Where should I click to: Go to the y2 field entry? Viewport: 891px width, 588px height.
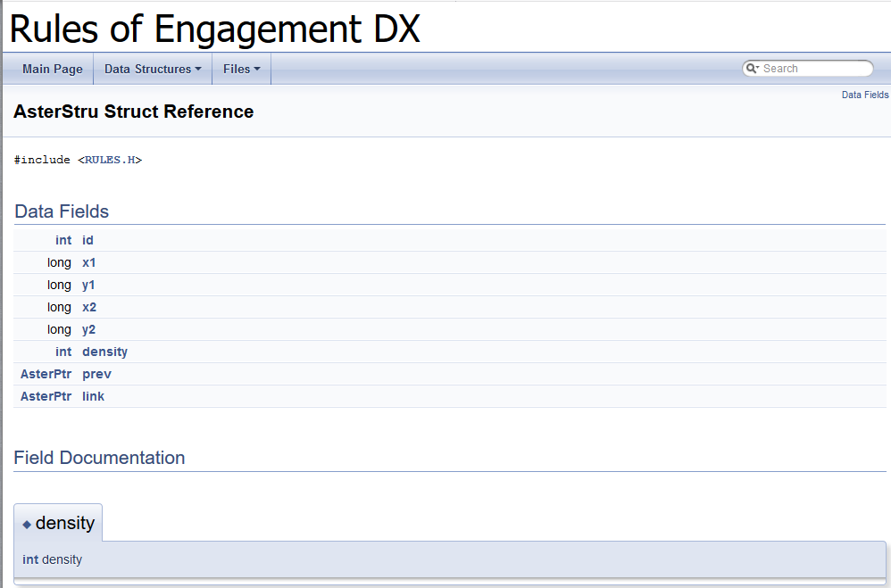(x=88, y=329)
